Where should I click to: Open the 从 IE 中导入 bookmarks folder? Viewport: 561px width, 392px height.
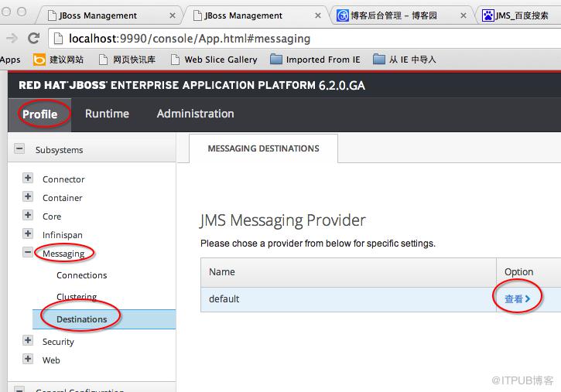coord(404,60)
